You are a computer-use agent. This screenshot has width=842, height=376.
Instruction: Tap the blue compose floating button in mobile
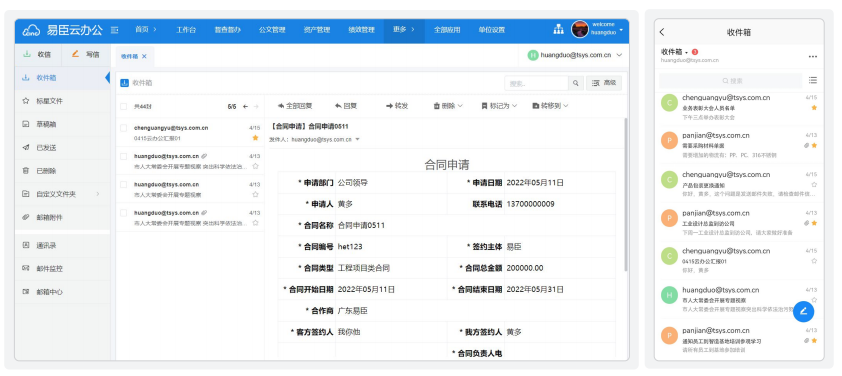pyautogui.click(x=803, y=312)
